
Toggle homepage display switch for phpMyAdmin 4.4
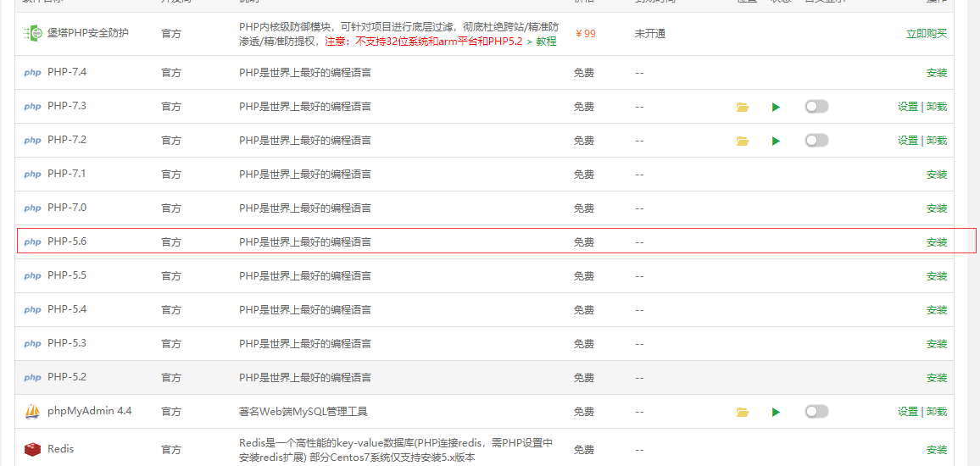click(x=817, y=412)
